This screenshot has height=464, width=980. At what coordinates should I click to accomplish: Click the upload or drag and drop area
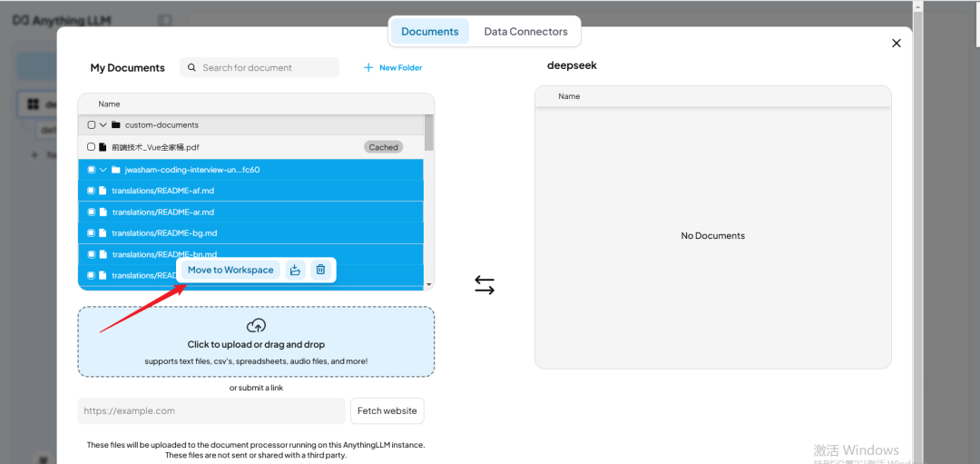click(x=256, y=341)
